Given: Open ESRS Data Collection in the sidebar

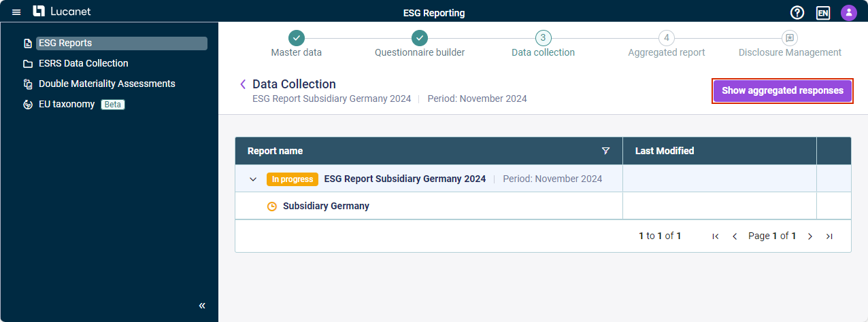Looking at the screenshot, I should tap(84, 63).
